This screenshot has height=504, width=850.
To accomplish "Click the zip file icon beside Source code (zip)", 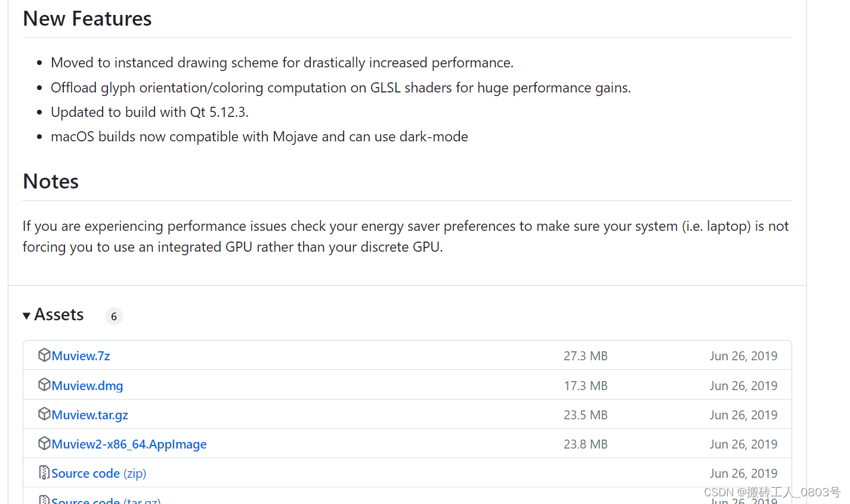I will point(44,472).
